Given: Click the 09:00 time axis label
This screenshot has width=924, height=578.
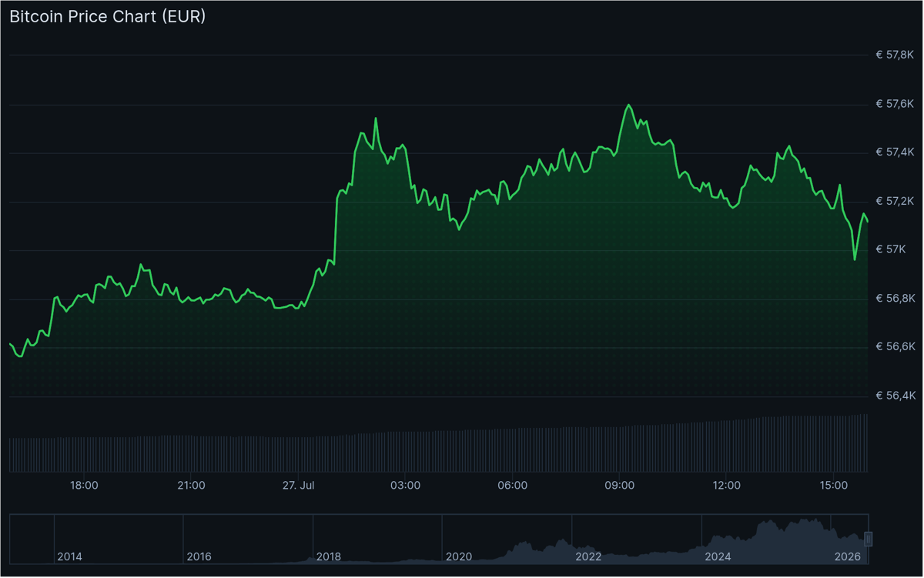Looking at the screenshot, I should [620, 486].
